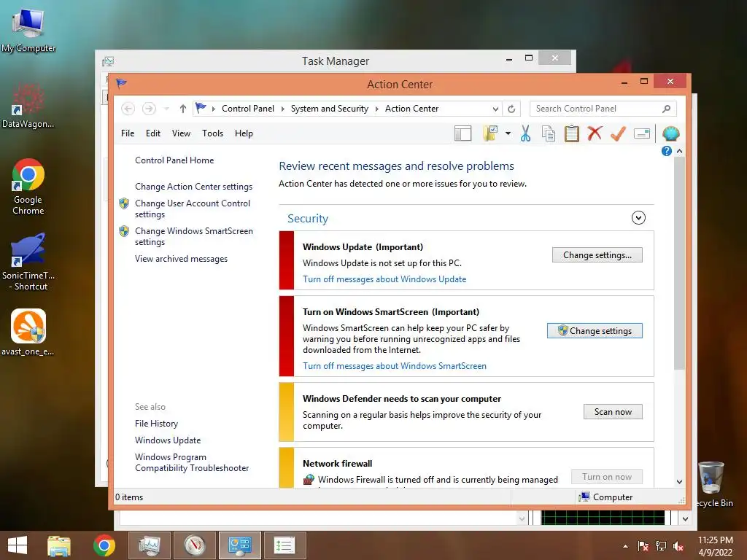Expand the arrow after System and Security breadcrumb
Image resolution: width=747 pixels, height=560 pixels.
pos(377,109)
